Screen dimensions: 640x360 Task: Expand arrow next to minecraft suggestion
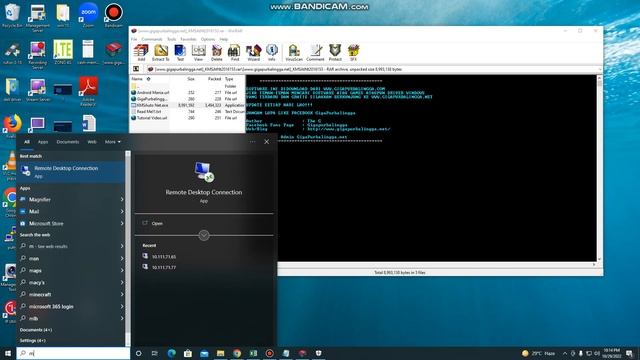(122, 294)
